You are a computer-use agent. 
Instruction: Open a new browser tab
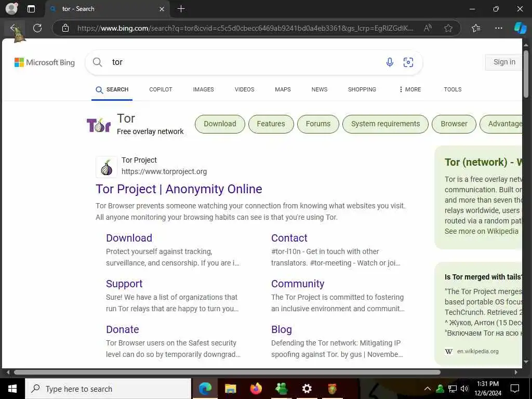click(181, 9)
